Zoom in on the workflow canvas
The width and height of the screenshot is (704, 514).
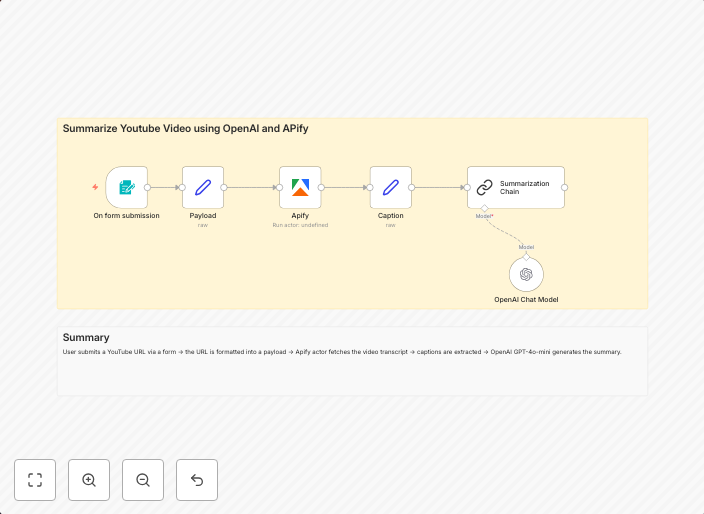(89, 480)
